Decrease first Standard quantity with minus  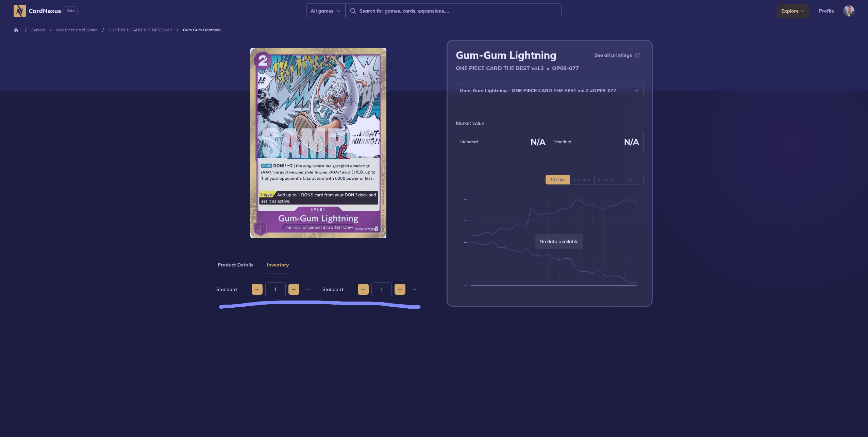coord(257,289)
